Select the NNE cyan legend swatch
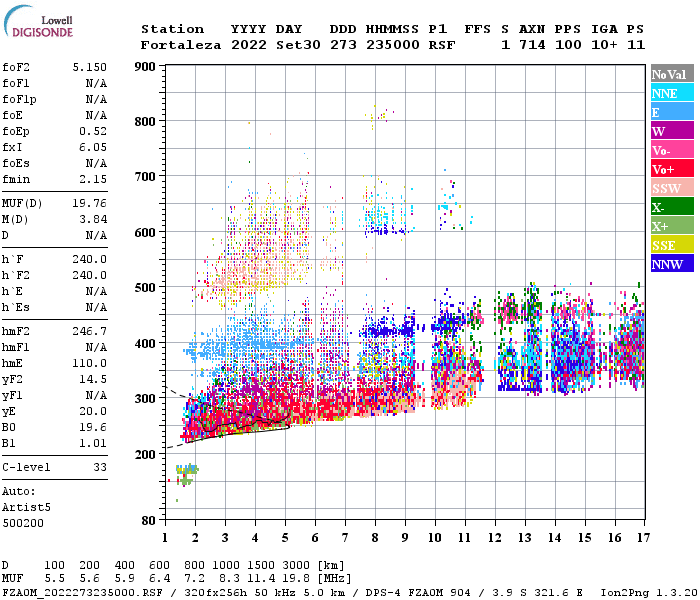The height and width of the screenshot is (600, 700). point(672,92)
